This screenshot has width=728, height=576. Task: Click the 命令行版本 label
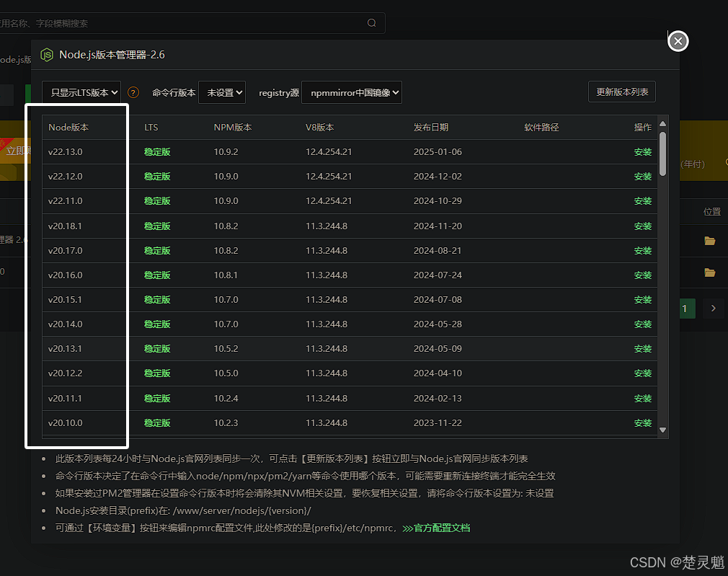174,92
